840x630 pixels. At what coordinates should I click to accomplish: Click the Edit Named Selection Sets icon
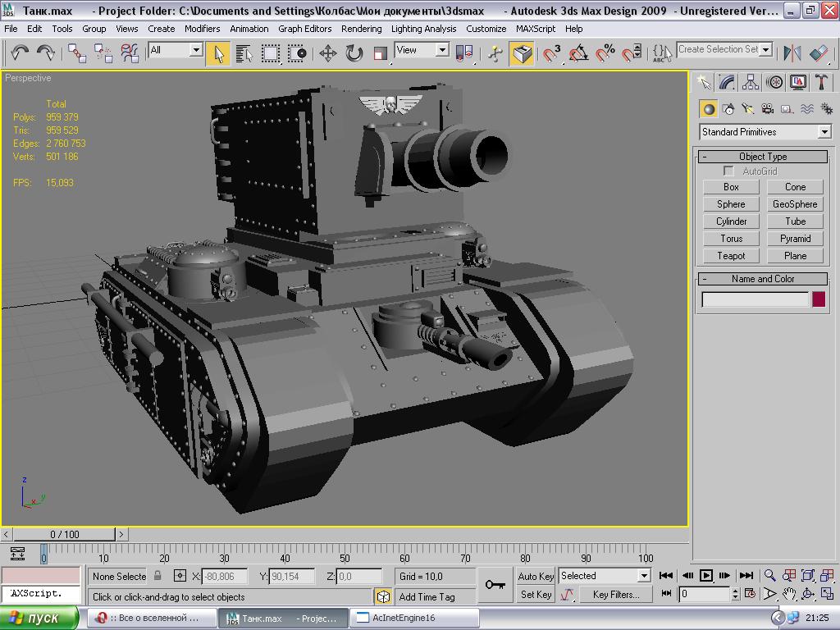(x=662, y=53)
